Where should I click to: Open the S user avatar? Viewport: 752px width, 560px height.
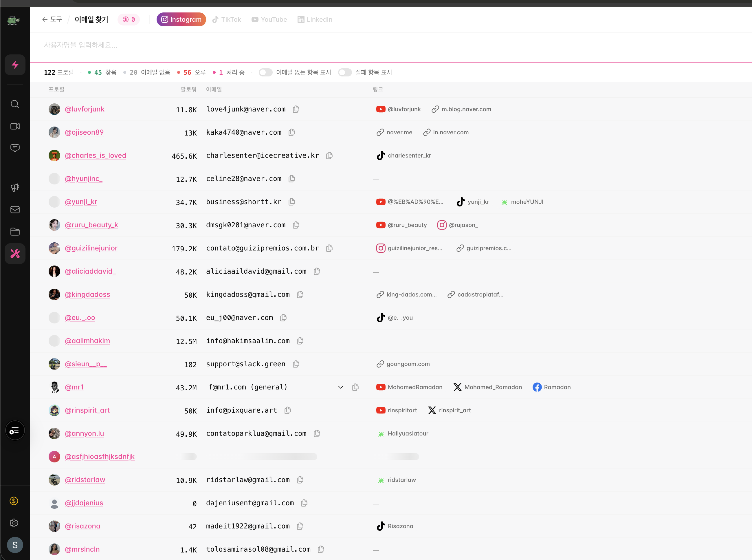tap(15, 545)
